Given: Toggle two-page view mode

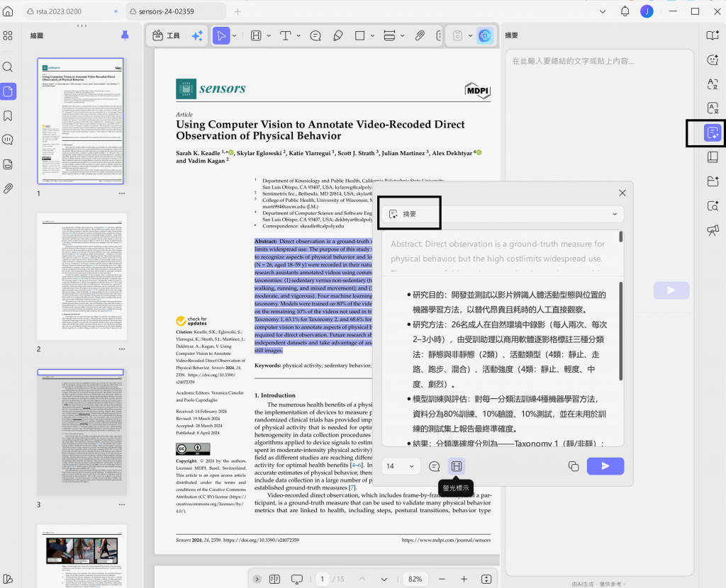Looking at the screenshot, I should [274, 579].
